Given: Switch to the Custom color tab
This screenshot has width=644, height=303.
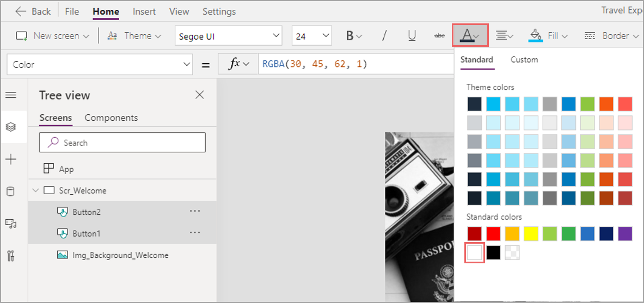Looking at the screenshot, I should point(524,59).
